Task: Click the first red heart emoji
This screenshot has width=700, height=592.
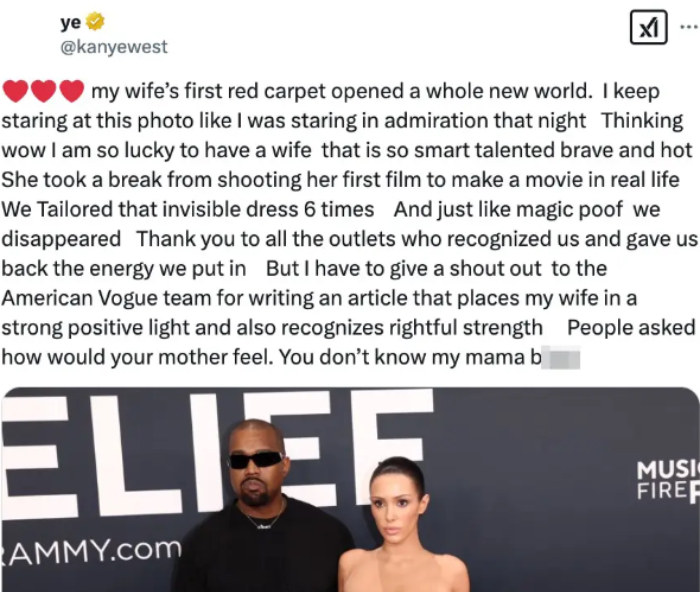Action: point(16,91)
